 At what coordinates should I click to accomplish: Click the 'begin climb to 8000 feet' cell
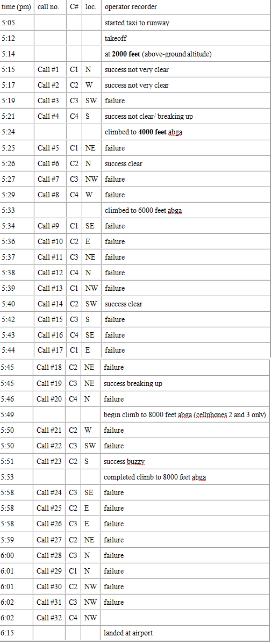tap(185, 414)
